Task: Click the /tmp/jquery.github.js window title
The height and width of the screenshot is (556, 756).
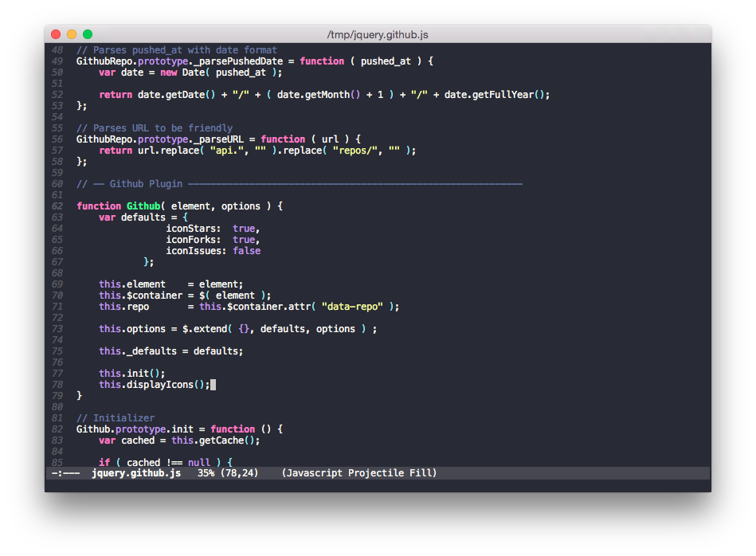Action: point(378,34)
